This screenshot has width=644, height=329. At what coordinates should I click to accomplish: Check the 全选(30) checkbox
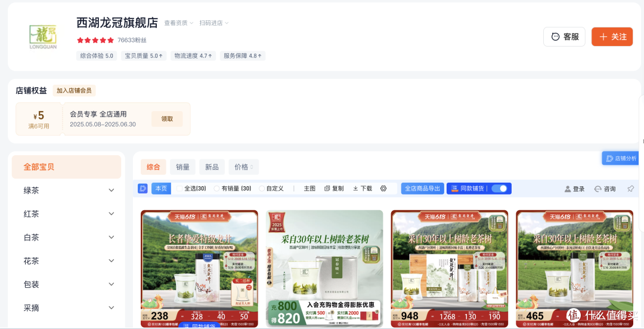(x=179, y=188)
